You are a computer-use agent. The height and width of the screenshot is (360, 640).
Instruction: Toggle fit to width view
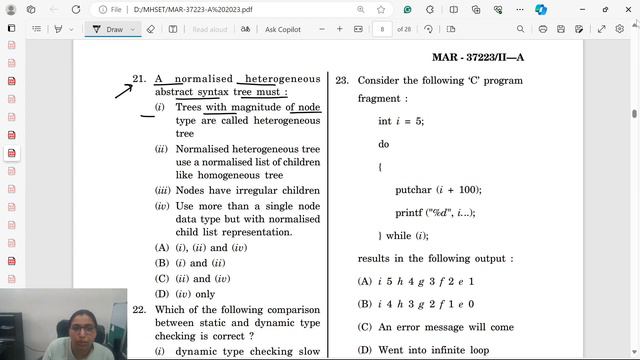click(x=358, y=29)
